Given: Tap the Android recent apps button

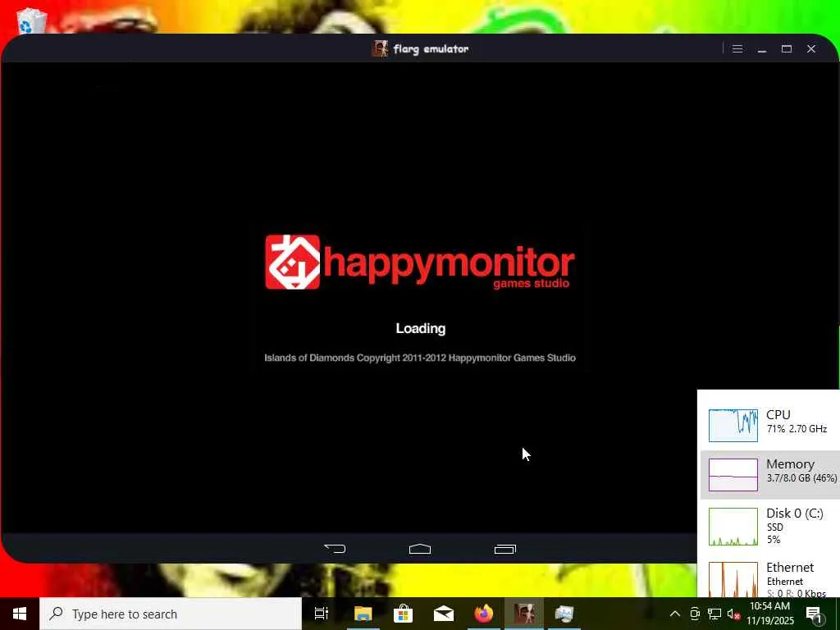Looking at the screenshot, I should (505, 549).
